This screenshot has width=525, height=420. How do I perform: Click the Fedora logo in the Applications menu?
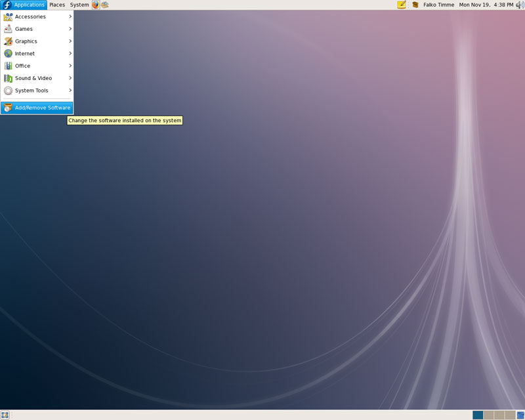tap(7, 5)
